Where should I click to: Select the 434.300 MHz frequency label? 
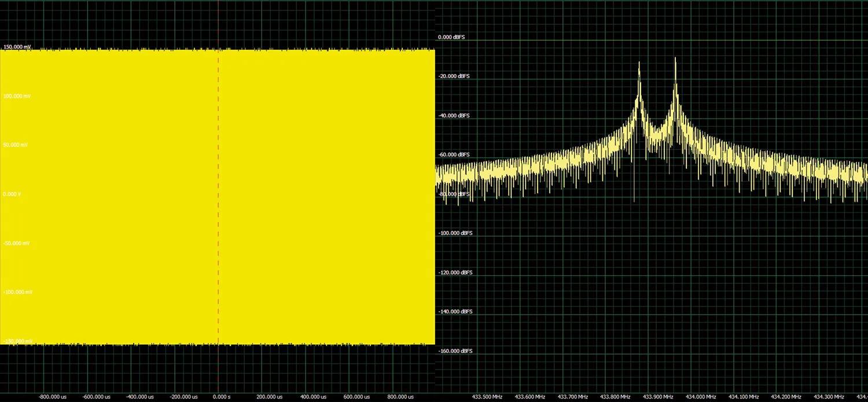point(829,397)
